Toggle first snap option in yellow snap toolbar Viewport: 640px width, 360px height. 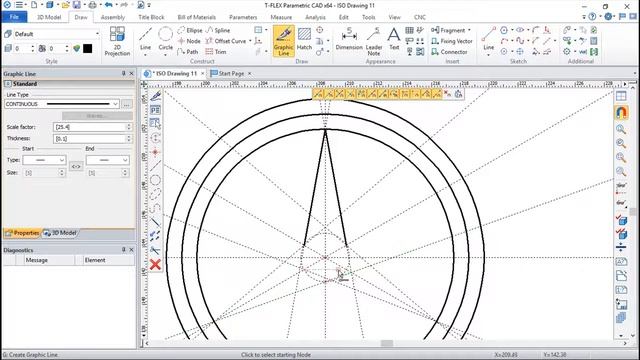pos(318,94)
